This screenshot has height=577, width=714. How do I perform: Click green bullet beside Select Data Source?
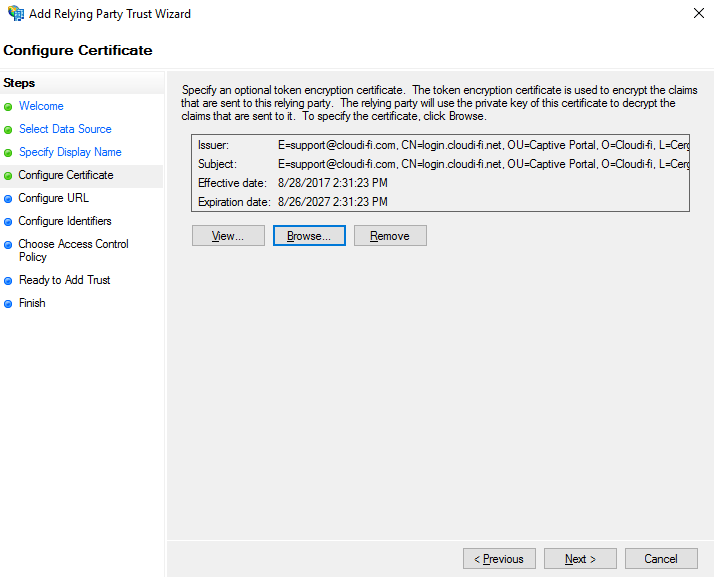(x=8, y=130)
